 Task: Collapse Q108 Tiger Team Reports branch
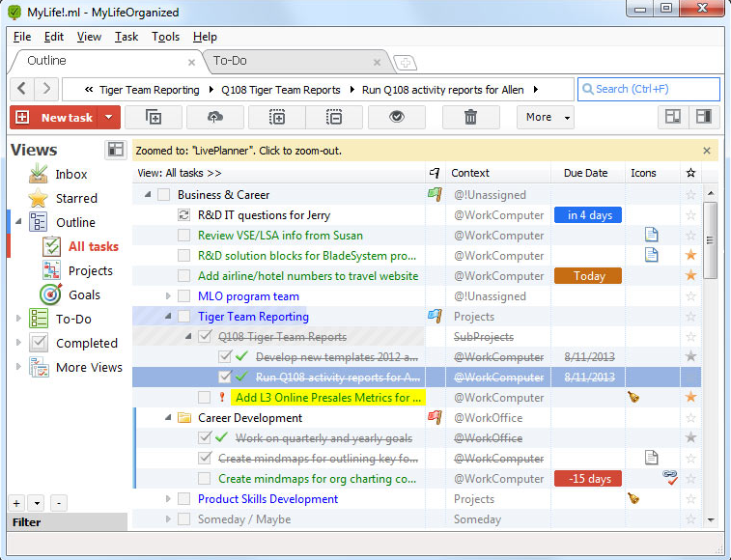(x=188, y=336)
